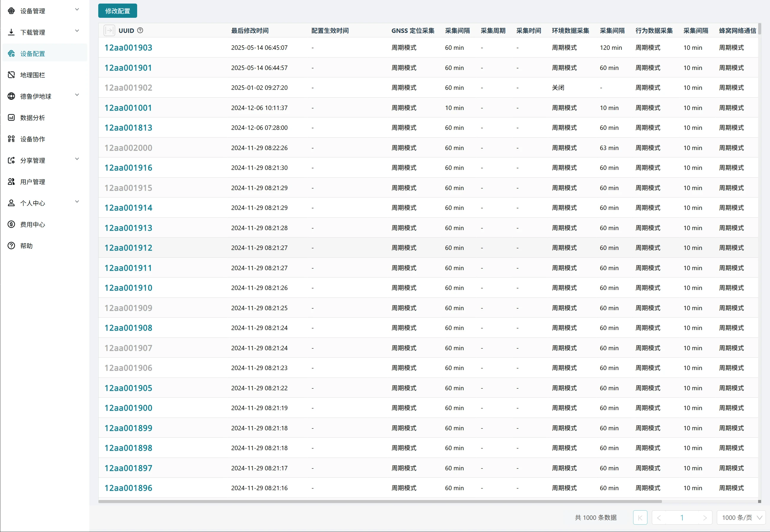Open device link 12aa001903

click(129, 48)
